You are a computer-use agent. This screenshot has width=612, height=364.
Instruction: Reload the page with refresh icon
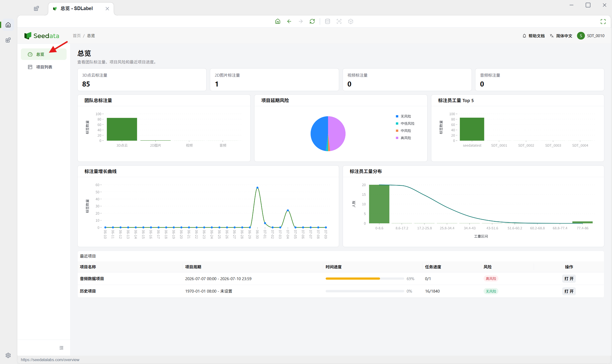pyautogui.click(x=312, y=21)
